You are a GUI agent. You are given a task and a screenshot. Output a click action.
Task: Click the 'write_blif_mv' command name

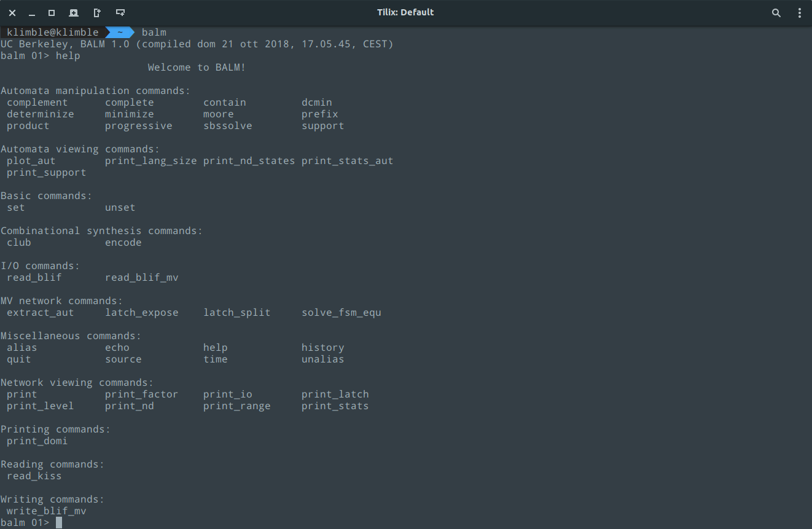click(x=47, y=511)
